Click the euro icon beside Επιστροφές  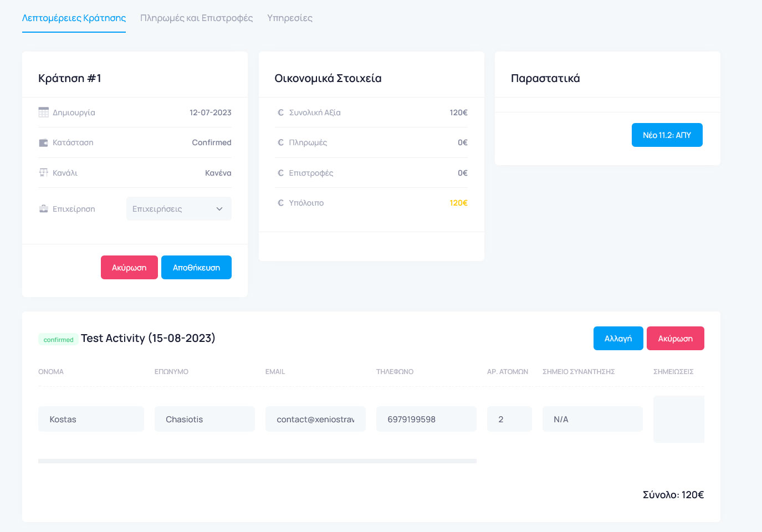pyautogui.click(x=280, y=173)
